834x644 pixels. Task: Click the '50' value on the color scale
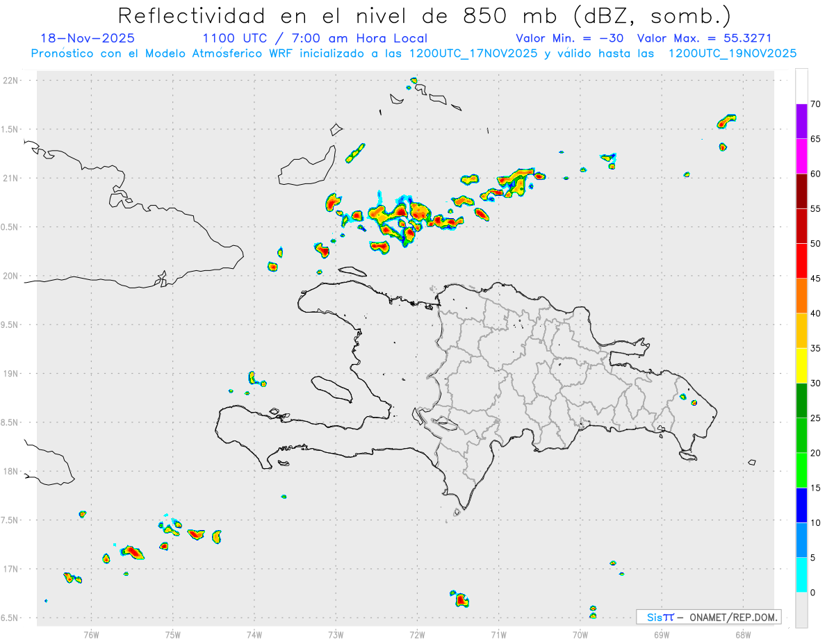click(816, 244)
